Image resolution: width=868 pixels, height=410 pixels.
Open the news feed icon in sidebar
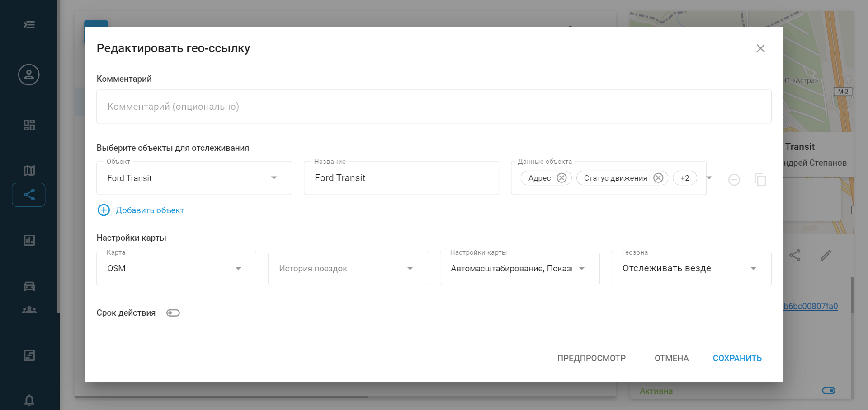(x=29, y=355)
